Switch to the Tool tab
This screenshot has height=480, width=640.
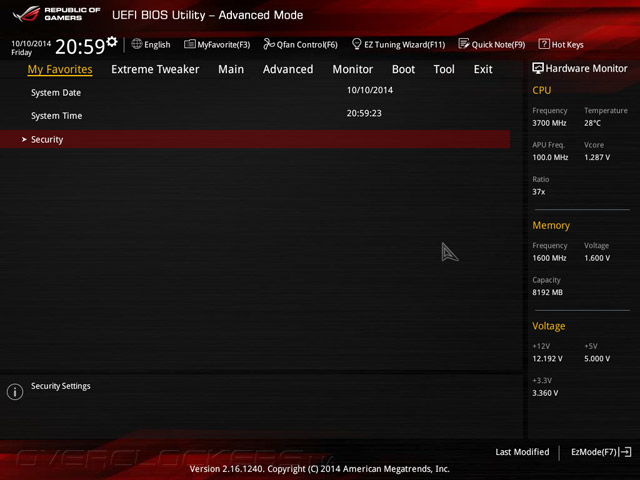tap(444, 69)
